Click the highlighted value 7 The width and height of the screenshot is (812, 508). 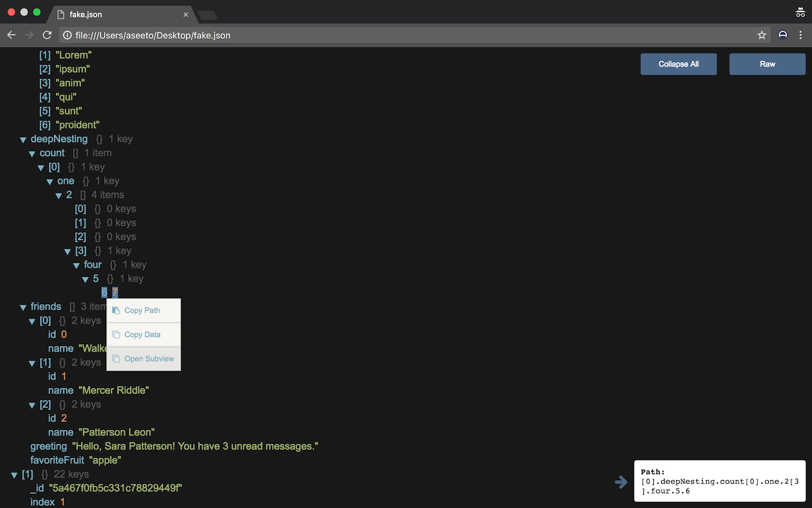(x=115, y=293)
